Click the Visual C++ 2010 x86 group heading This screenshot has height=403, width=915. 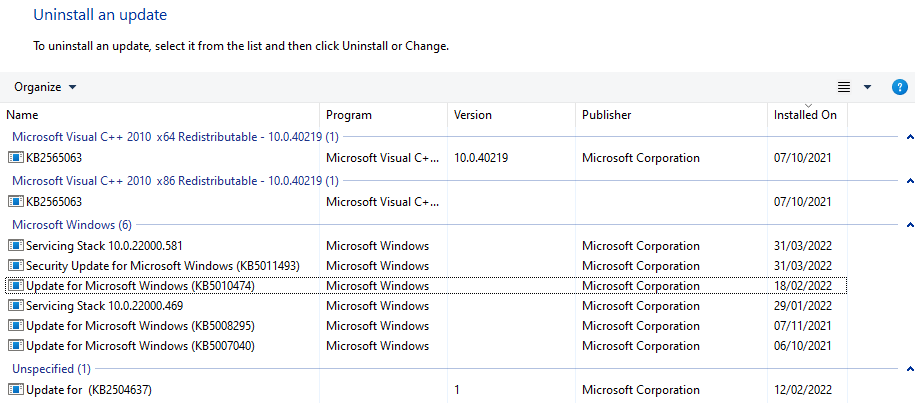175,181
